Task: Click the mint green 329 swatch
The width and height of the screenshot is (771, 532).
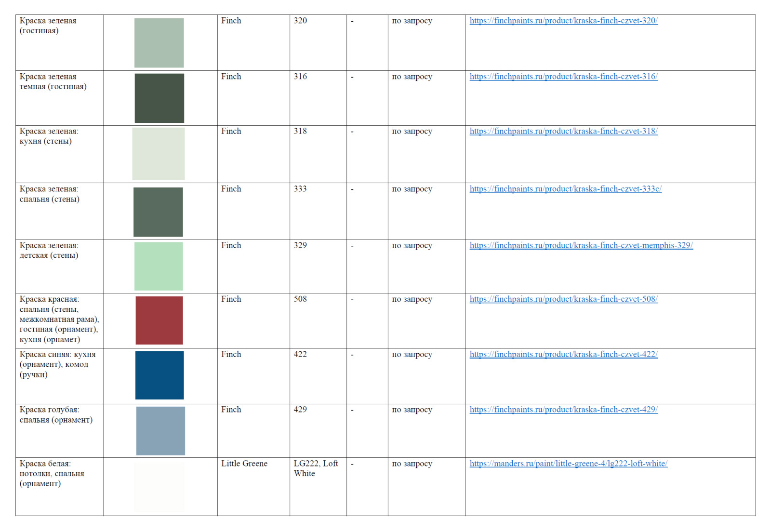Action: pyautogui.click(x=159, y=266)
